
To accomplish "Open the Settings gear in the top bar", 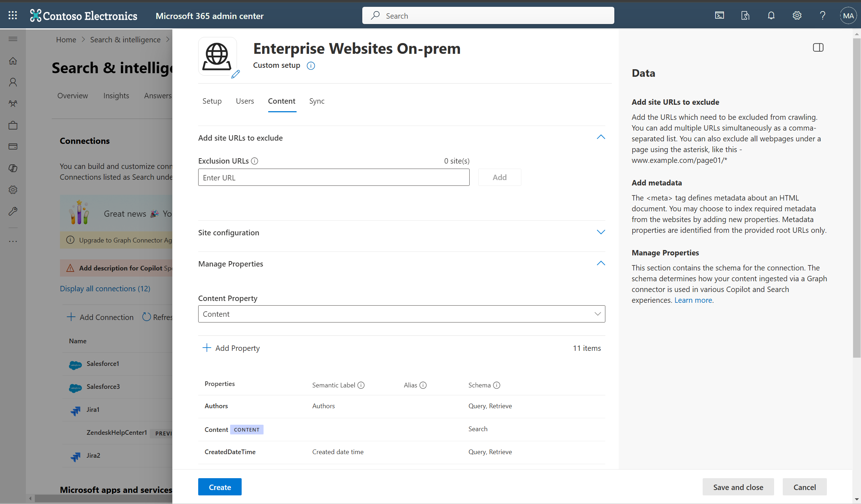I will pyautogui.click(x=797, y=15).
